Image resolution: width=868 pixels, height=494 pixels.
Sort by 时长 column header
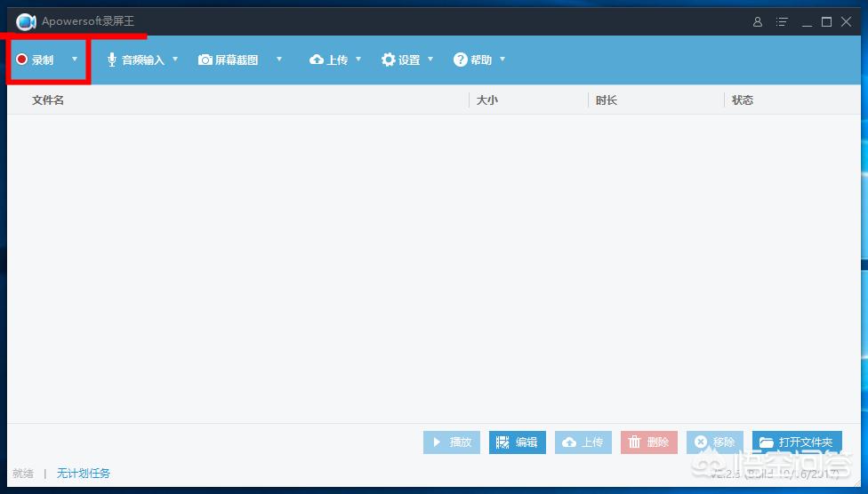(607, 100)
